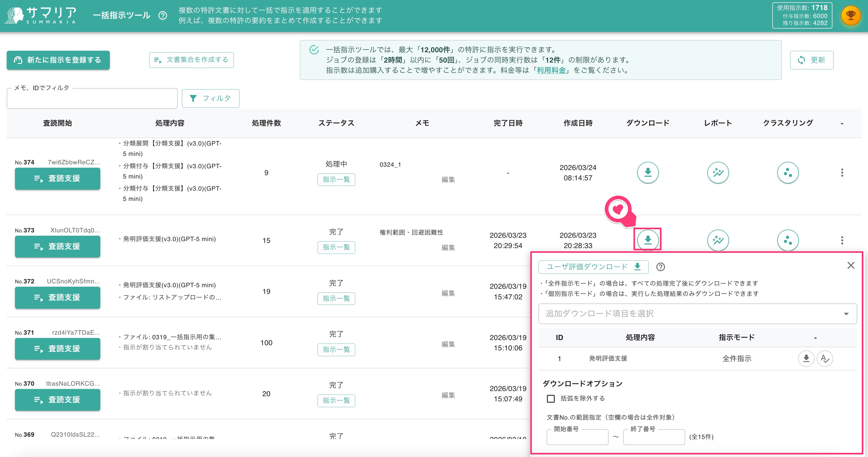Click the job ID XlunOLT0Tdq0... text
Viewport: 868px width, 457px height.
point(75,230)
